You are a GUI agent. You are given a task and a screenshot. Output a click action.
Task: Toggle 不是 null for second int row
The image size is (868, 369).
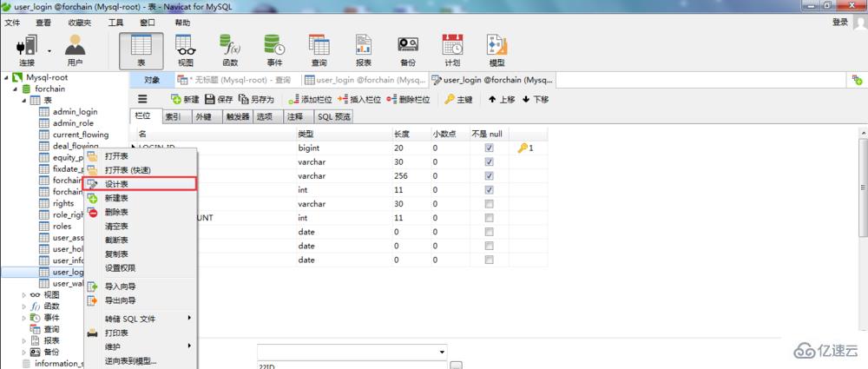click(x=489, y=218)
